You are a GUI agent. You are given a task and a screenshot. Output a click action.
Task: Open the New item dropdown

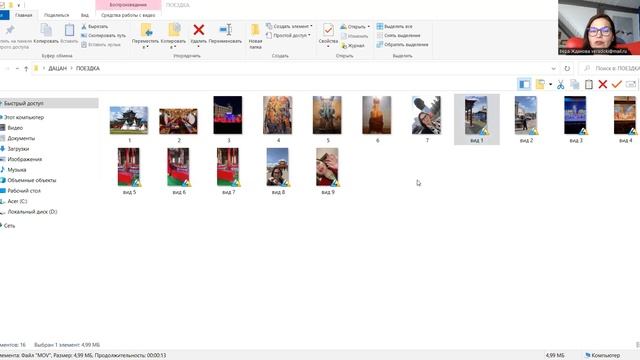pos(289,26)
